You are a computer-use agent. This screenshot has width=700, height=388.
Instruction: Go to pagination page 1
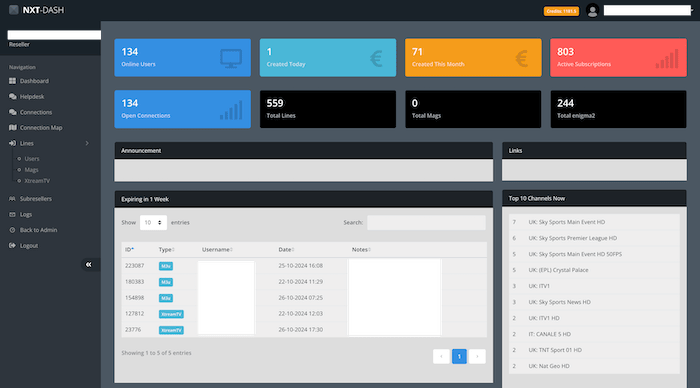click(459, 356)
